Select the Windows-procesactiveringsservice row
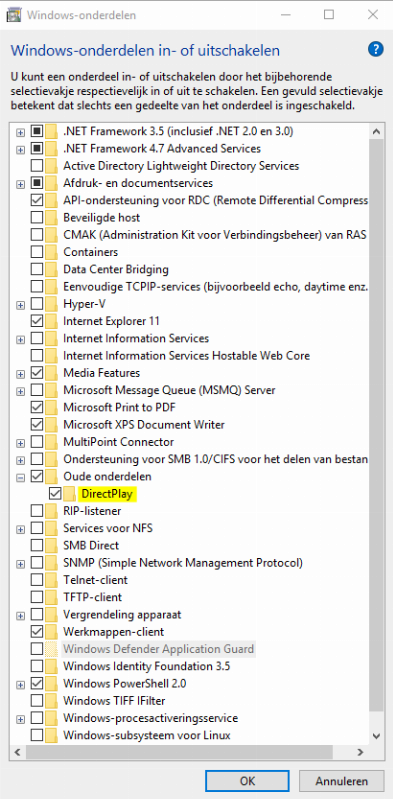Screen dimensions: 393x799 tap(150, 718)
